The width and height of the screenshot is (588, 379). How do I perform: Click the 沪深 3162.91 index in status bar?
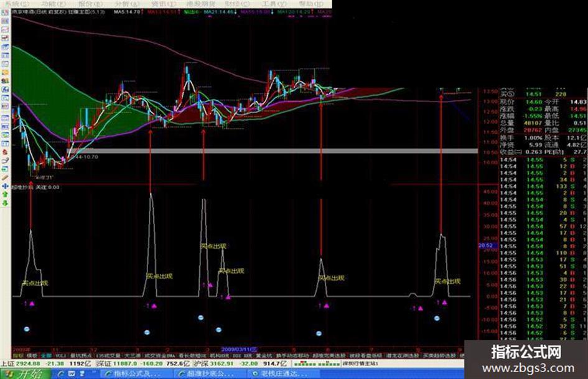click(x=213, y=363)
